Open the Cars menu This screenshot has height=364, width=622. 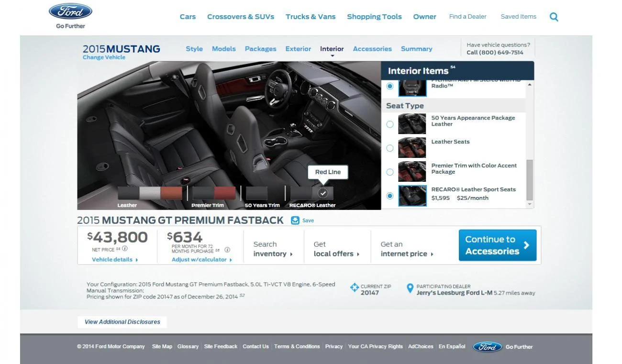click(x=188, y=17)
